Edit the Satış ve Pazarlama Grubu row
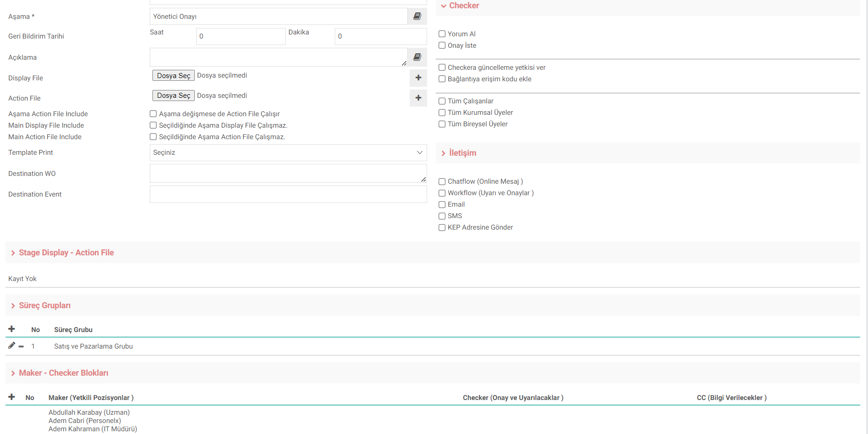Screen dimensions: 868x434 coord(11,345)
